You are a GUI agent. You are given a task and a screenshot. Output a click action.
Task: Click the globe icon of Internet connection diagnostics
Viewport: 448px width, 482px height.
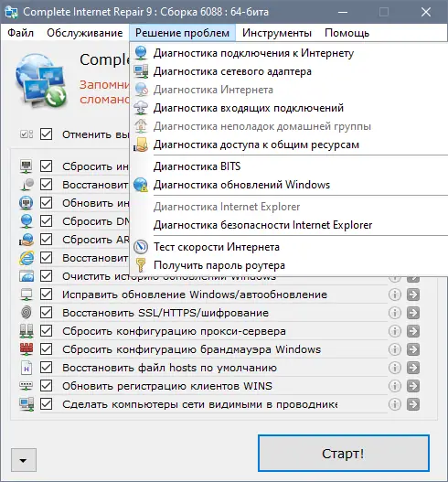click(141, 53)
